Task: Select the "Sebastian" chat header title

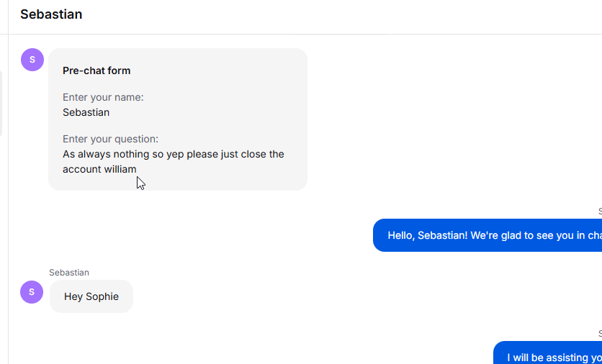Action: point(51,14)
